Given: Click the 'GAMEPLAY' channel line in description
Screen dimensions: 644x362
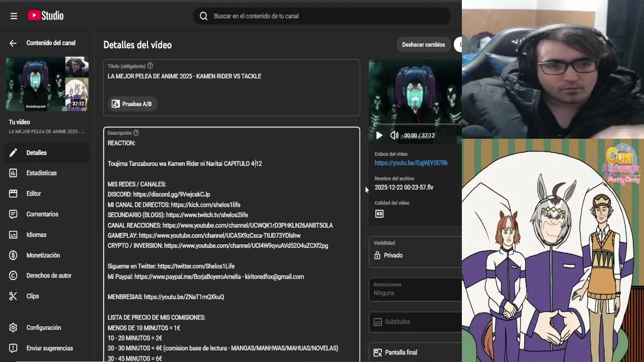Looking at the screenshot, I should [204, 236].
